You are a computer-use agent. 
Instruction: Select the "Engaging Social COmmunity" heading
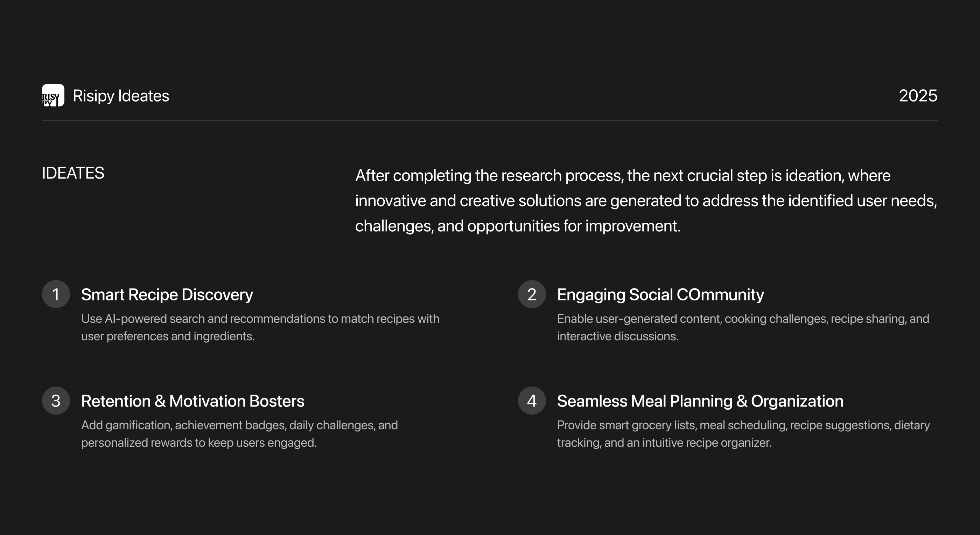(660, 294)
